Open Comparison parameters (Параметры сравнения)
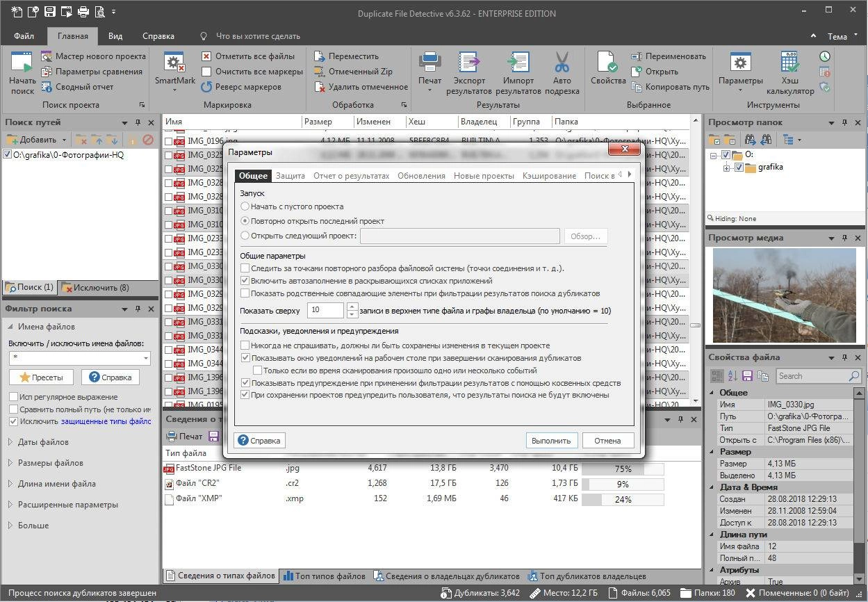This screenshot has height=602, width=868. [91, 72]
